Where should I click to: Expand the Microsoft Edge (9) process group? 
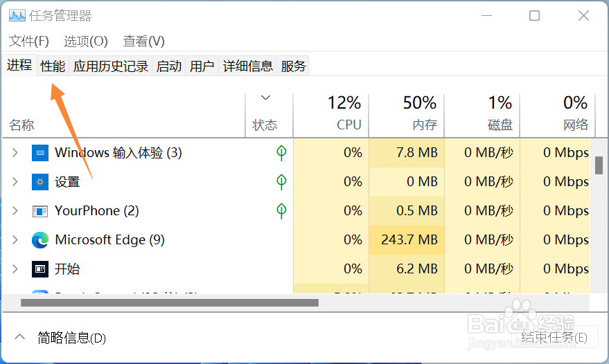15,240
